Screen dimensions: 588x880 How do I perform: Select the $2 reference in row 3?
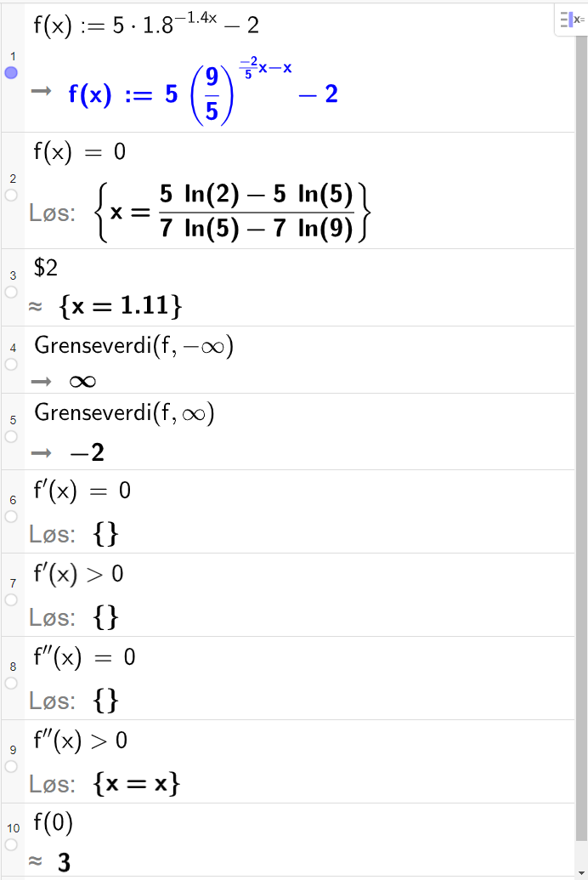click(45, 267)
